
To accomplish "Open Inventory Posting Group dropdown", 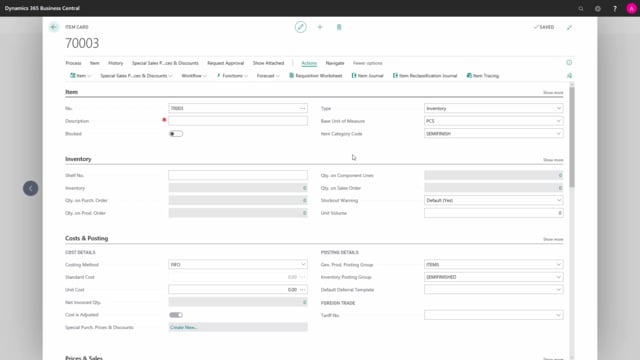I will [x=558, y=277].
